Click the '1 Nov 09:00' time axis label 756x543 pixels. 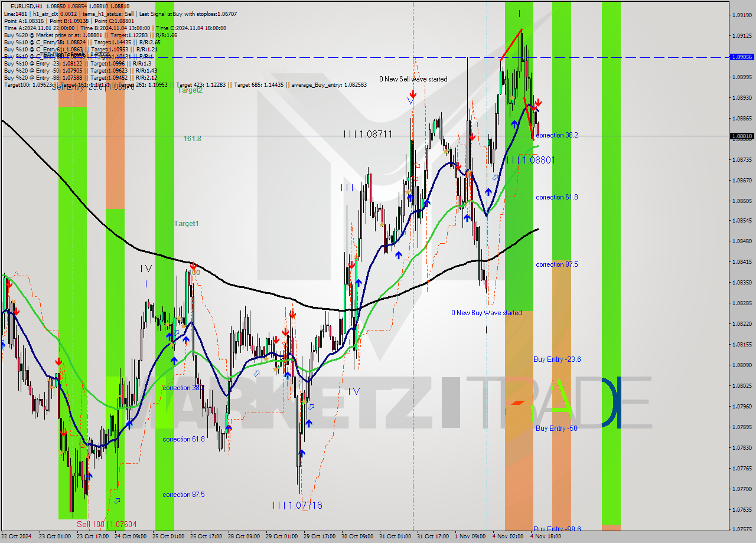469,537
